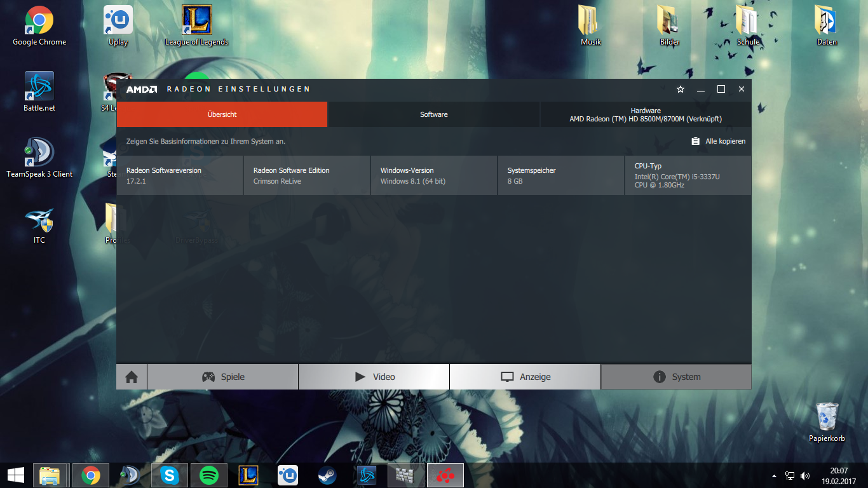This screenshot has height=488, width=868.
Task: Open File Explorer from the taskbar
Action: point(50,475)
